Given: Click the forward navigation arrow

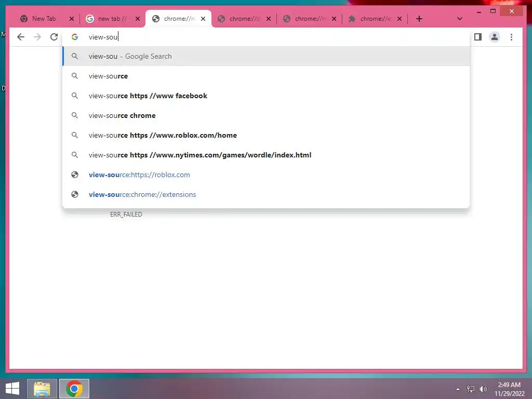Looking at the screenshot, I should (x=37, y=37).
